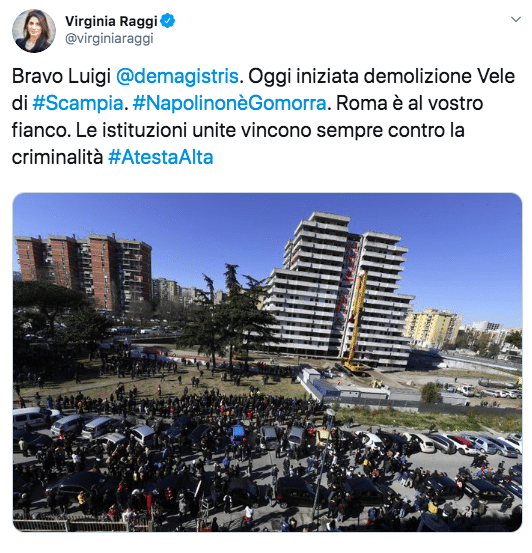Open Virginia Raggi's profile avatar

coord(34,31)
